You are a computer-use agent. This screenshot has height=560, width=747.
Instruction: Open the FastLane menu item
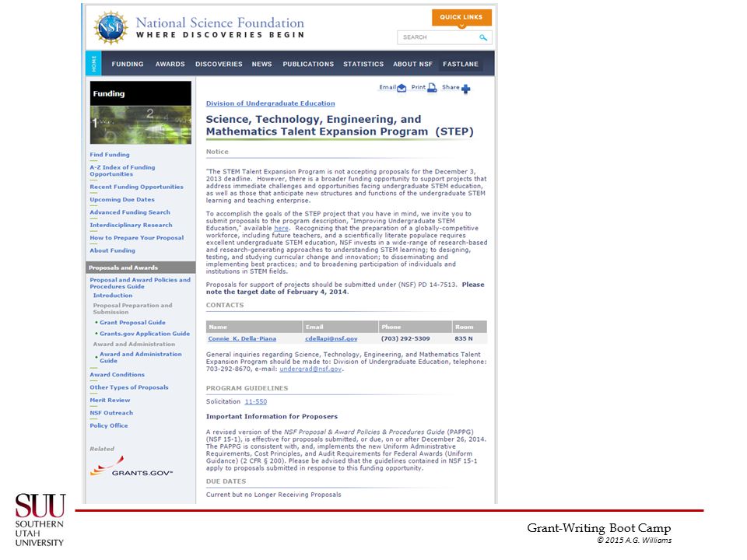click(x=460, y=64)
